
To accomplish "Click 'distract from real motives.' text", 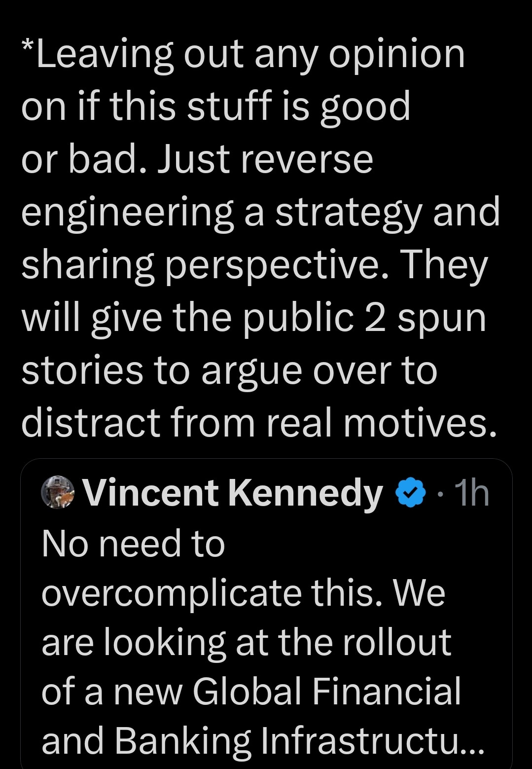I will coord(258,423).
